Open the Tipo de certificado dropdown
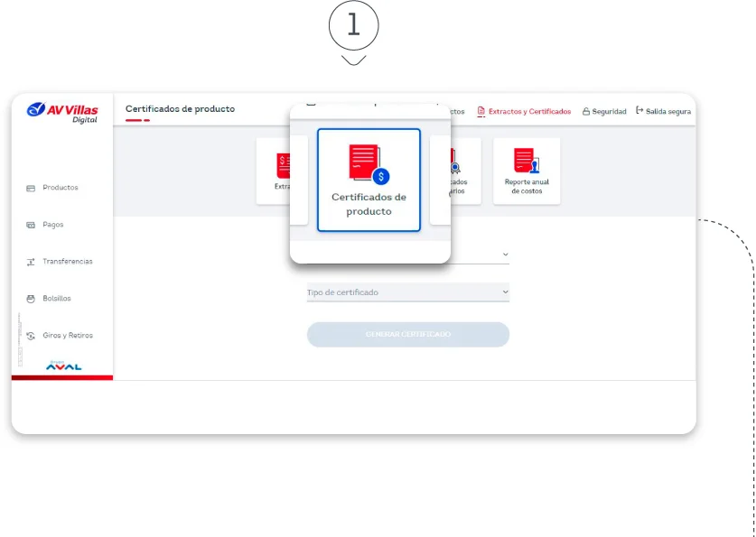 coord(407,292)
